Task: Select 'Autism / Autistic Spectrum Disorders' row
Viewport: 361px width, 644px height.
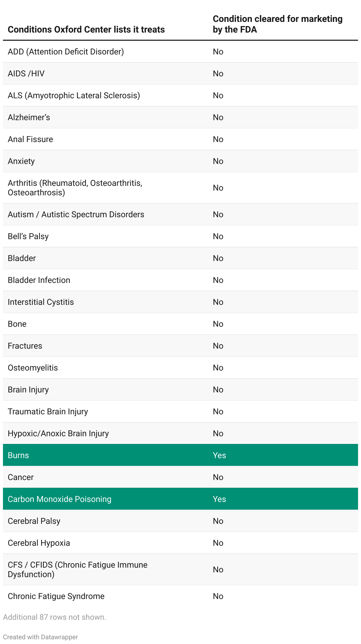Action: click(x=76, y=214)
